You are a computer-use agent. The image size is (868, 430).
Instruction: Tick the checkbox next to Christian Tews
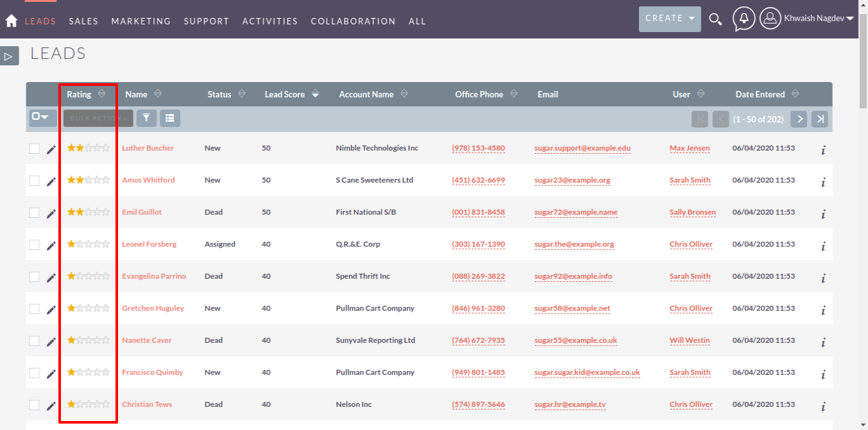(x=35, y=404)
